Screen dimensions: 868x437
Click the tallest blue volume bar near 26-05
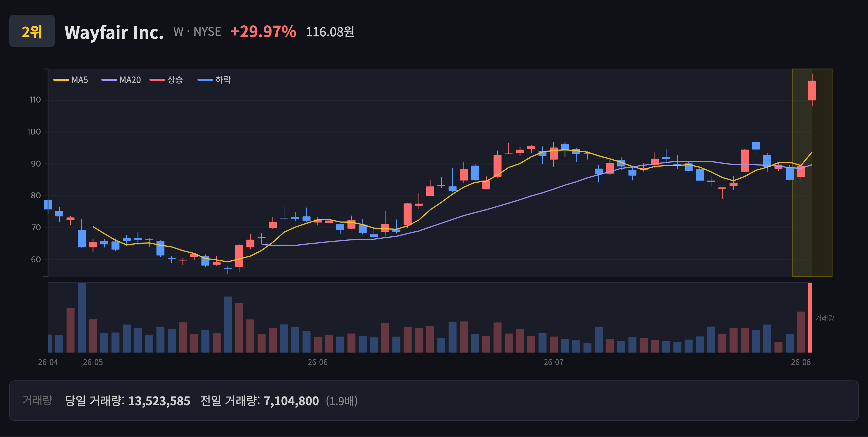pos(82,317)
